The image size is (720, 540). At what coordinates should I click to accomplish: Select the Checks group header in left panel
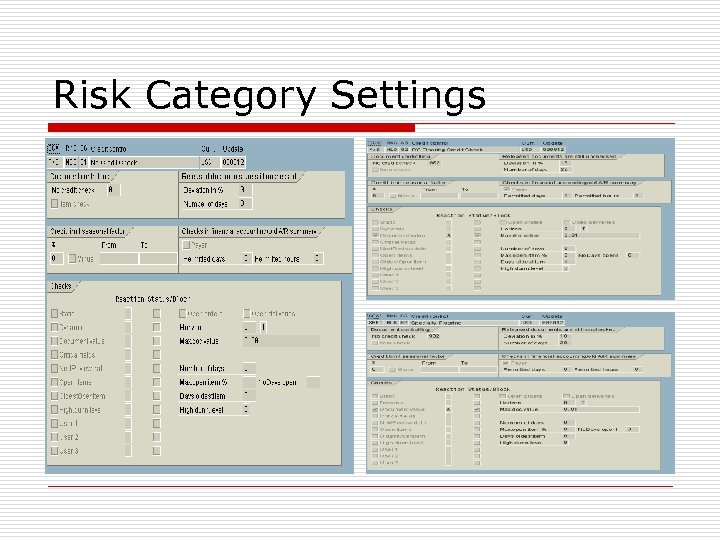pyautogui.click(x=62, y=286)
